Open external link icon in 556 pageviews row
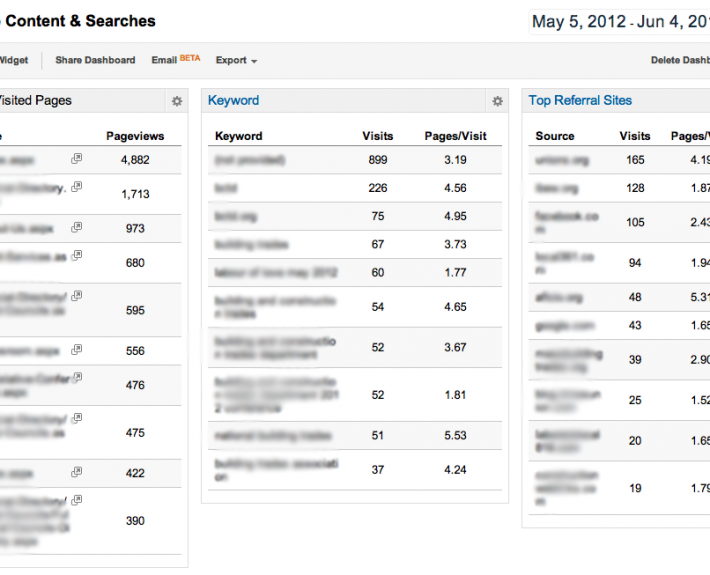 77,350
